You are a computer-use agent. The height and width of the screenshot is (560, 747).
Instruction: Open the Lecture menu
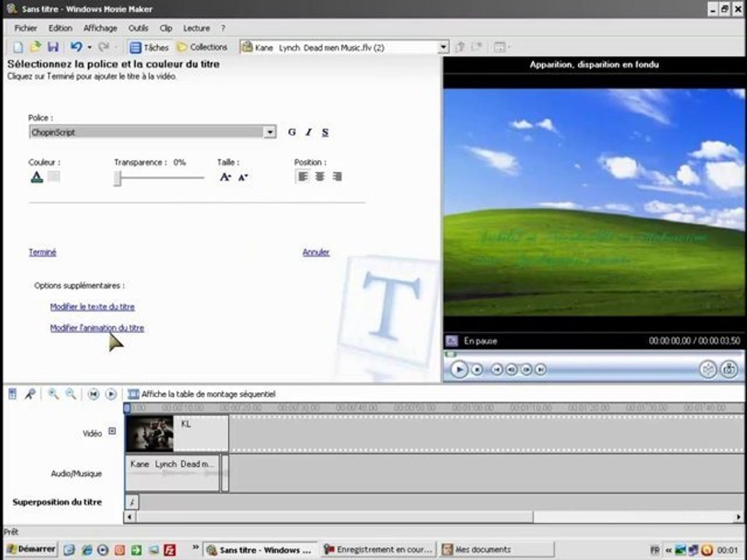pyautogui.click(x=196, y=28)
